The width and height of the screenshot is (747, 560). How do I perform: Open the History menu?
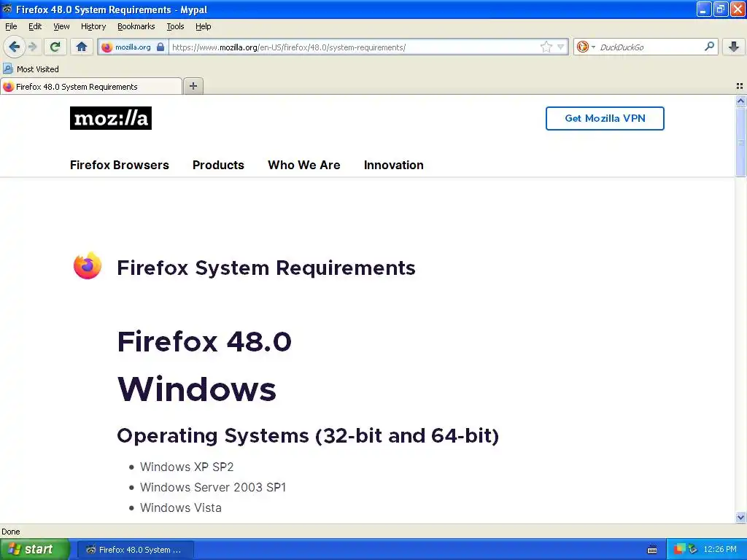[93, 26]
